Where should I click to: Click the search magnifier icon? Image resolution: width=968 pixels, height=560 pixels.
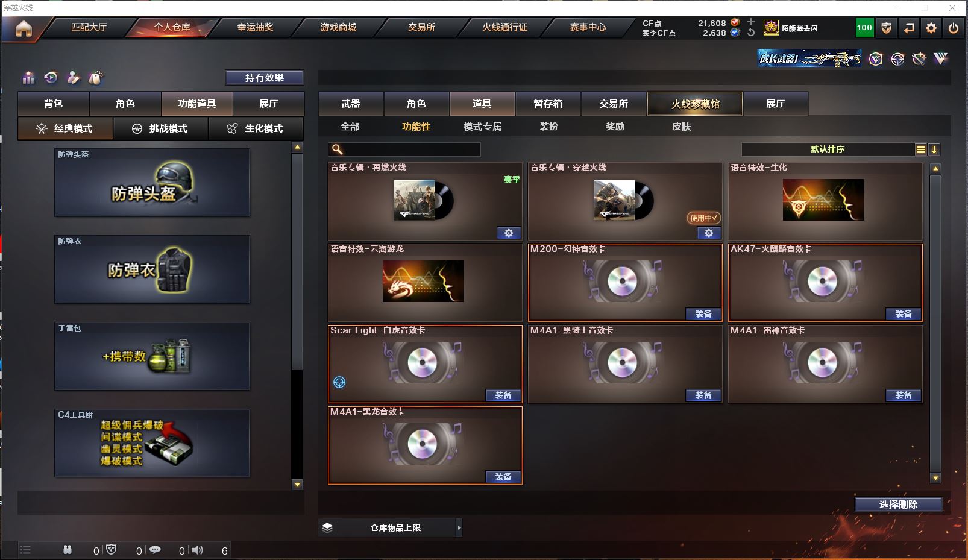[338, 149]
